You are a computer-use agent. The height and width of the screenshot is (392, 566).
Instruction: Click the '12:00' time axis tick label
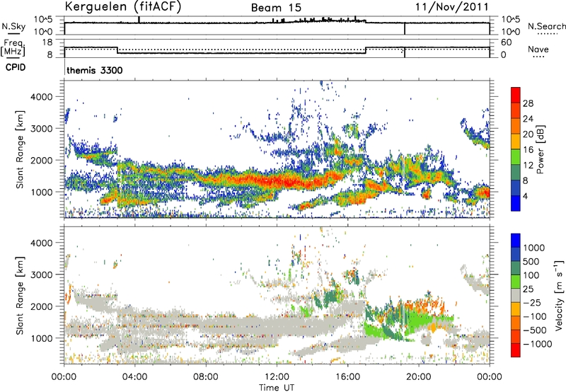point(276,377)
